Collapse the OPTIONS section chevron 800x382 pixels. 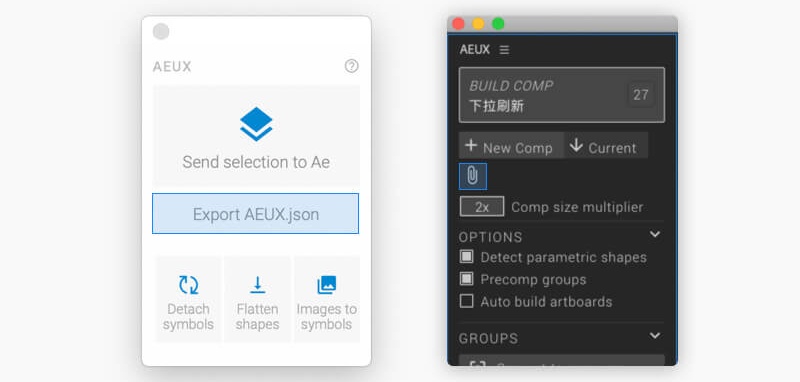655,234
